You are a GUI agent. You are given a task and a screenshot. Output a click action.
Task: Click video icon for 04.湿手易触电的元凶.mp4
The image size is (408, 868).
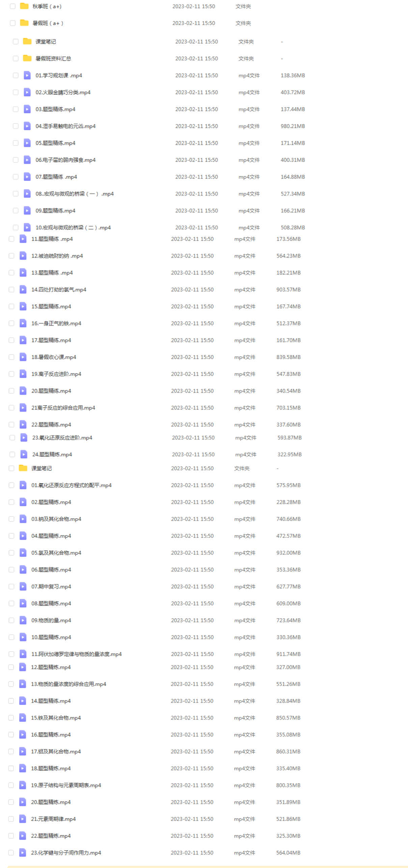[x=27, y=126]
